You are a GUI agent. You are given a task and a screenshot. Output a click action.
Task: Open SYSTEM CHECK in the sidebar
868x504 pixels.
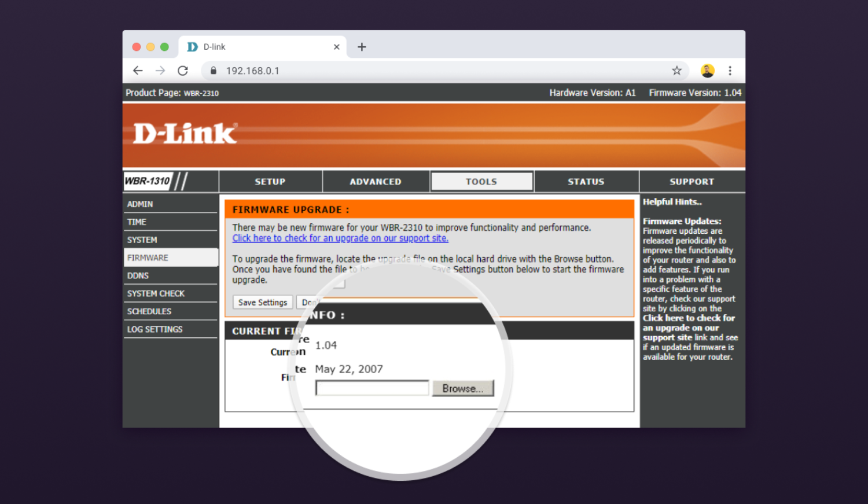tap(170, 294)
